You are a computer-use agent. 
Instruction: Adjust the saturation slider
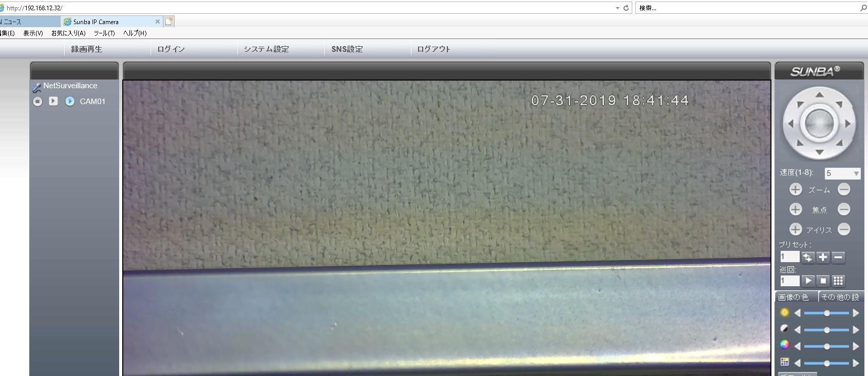click(826, 346)
